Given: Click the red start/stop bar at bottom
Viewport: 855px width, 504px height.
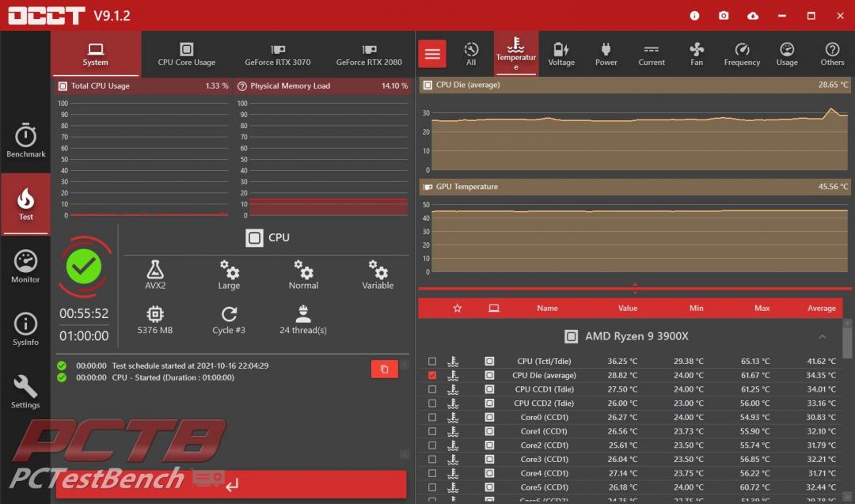Looking at the screenshot, I should [231, 484].
